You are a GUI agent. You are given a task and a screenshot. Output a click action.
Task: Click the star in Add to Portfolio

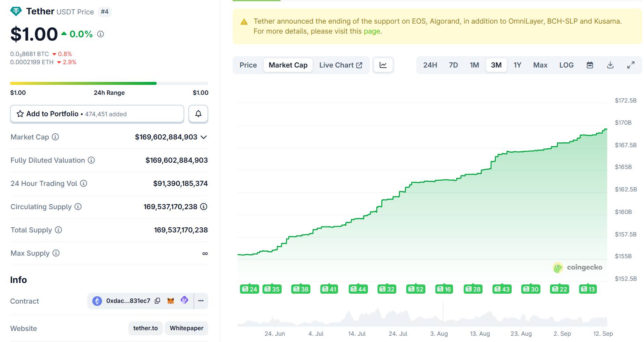tap(20, 114)
